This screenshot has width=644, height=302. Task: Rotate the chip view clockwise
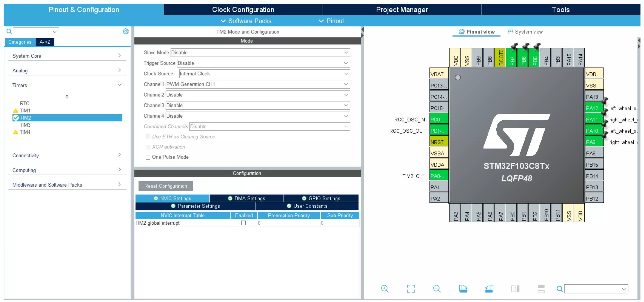coord(463,289)
